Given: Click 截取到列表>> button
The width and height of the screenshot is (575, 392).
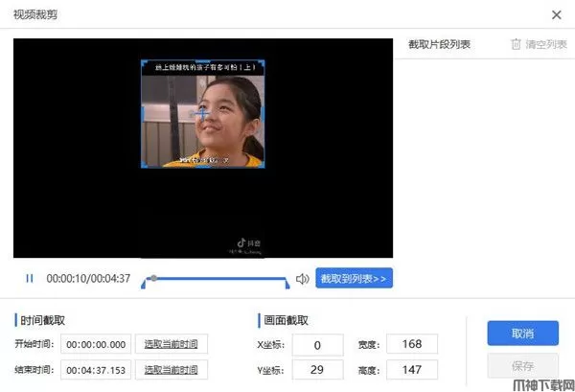Looking at the screenshot, I should [354, 278].
